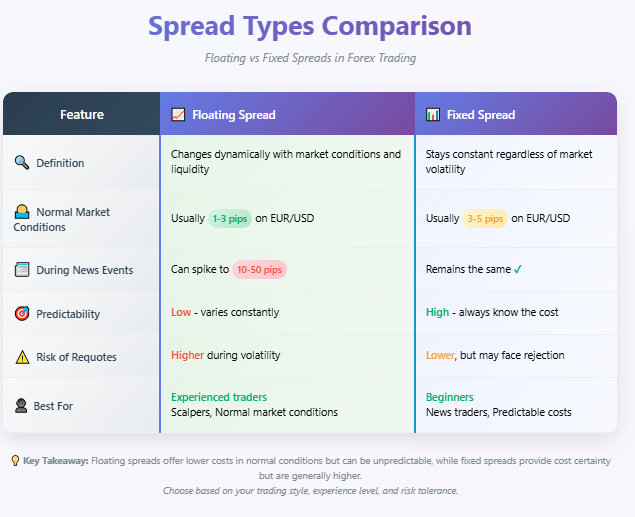Click the lightbulb icon next to Key Takeaway

click(15, 461)
